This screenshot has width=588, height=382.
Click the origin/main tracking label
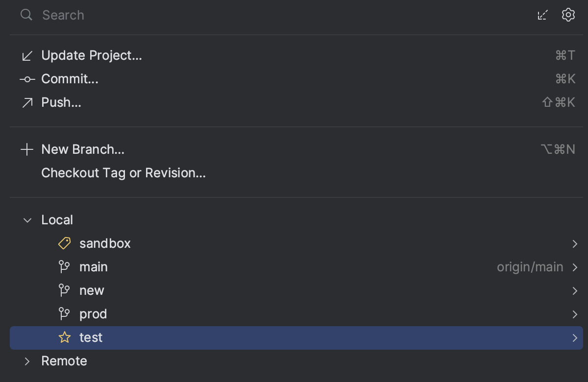click(530, 267)
